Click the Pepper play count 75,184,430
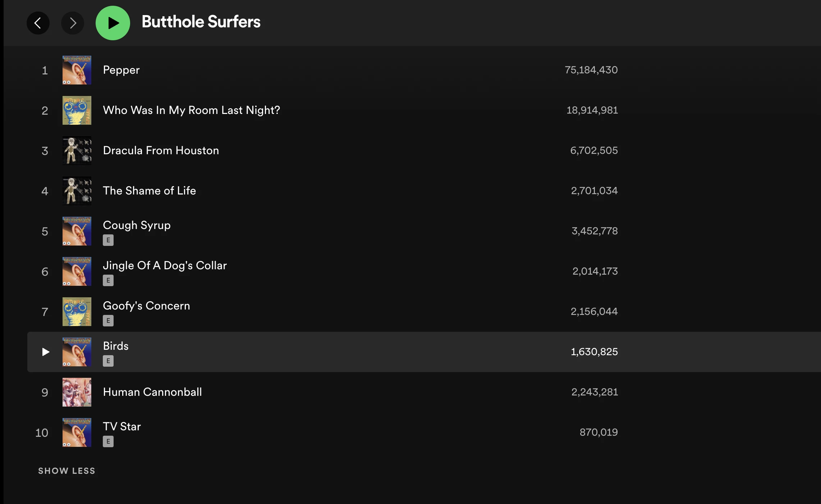The height and width of the screenshot is (504, 821). coord(591,70)
